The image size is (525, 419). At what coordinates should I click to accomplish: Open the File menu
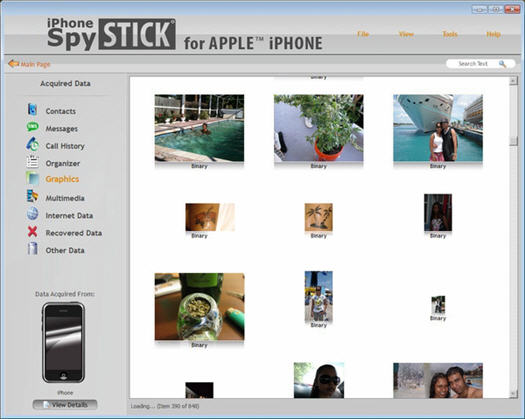pyautogui.click(x=363, y=34)
